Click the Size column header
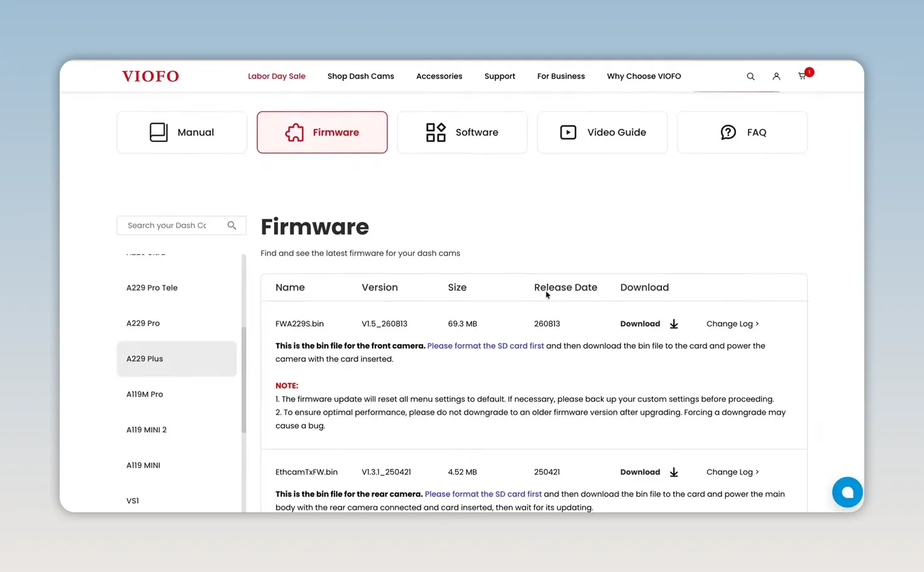 tap(457, 287)
